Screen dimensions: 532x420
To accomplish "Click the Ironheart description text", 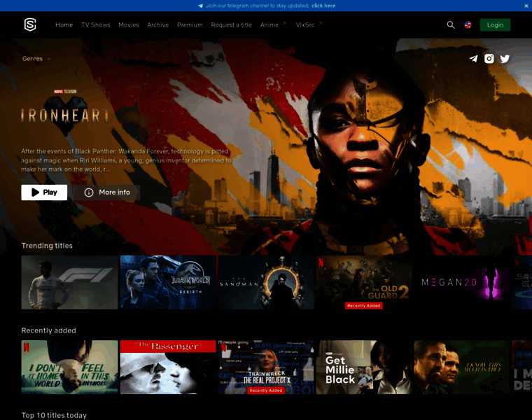I will point(126,160).
